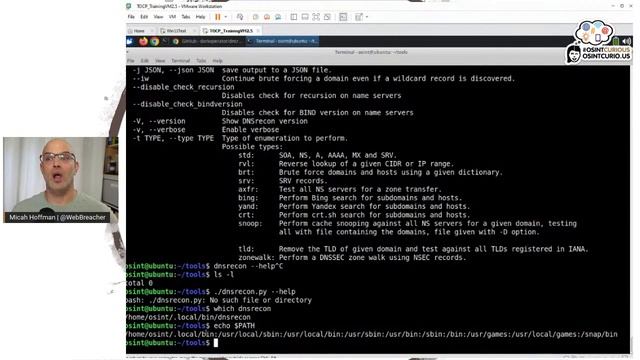Screen dimensions: 640x360
Task: Click the console view icon in VMware toolbar
Action: 343,17
